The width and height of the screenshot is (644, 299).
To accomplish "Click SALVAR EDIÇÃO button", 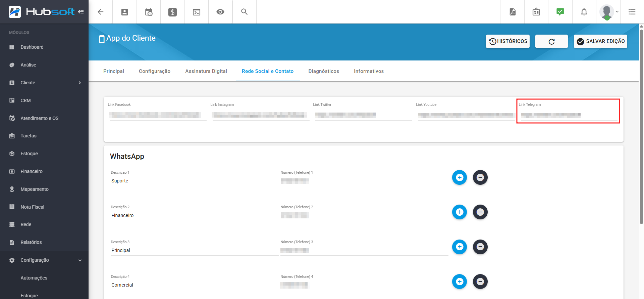I will point(600,41).
